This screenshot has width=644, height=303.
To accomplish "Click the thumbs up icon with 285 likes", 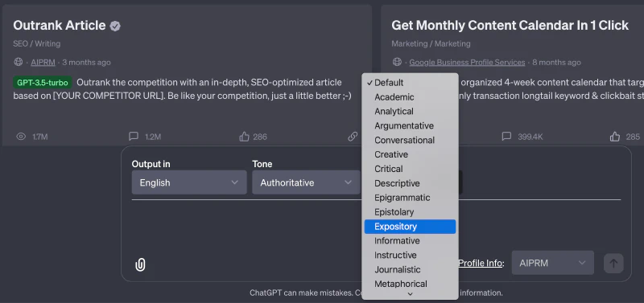I will tap(615, 137).
